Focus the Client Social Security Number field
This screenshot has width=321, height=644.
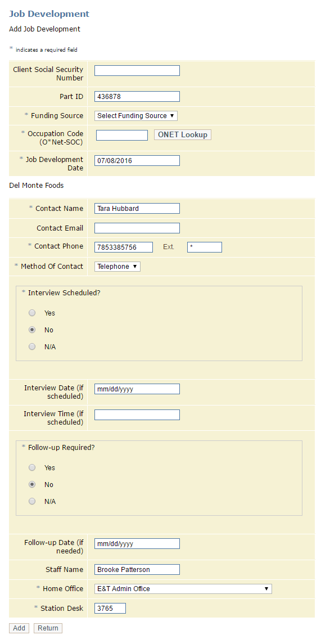click(x=137, y=71)
